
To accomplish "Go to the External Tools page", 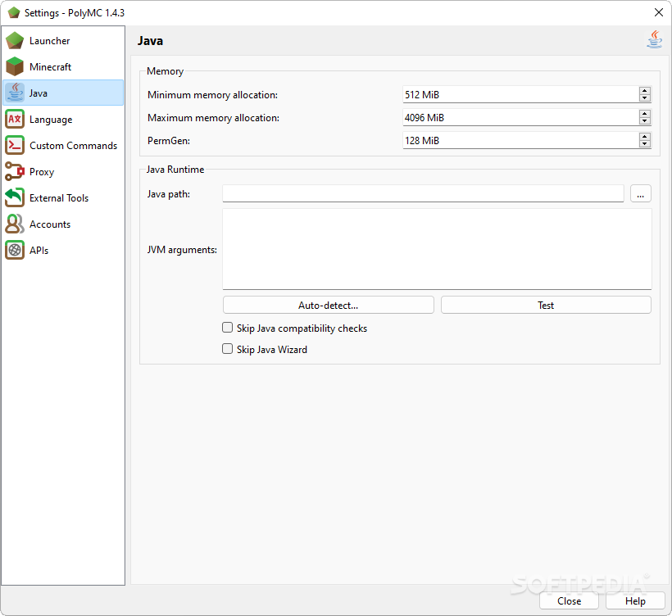I will [x=63, y=197].
